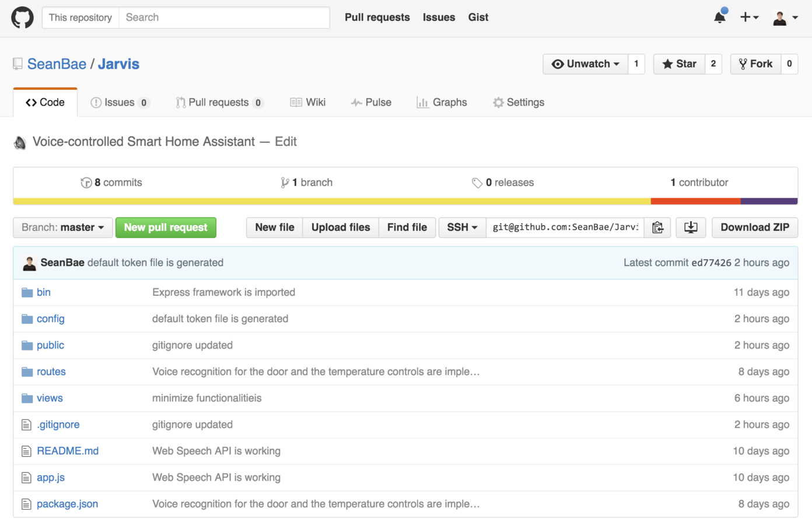Open SeanBae owner profile link
The width and height of the screenshot is (812, 525).
(x=57, y=64)
